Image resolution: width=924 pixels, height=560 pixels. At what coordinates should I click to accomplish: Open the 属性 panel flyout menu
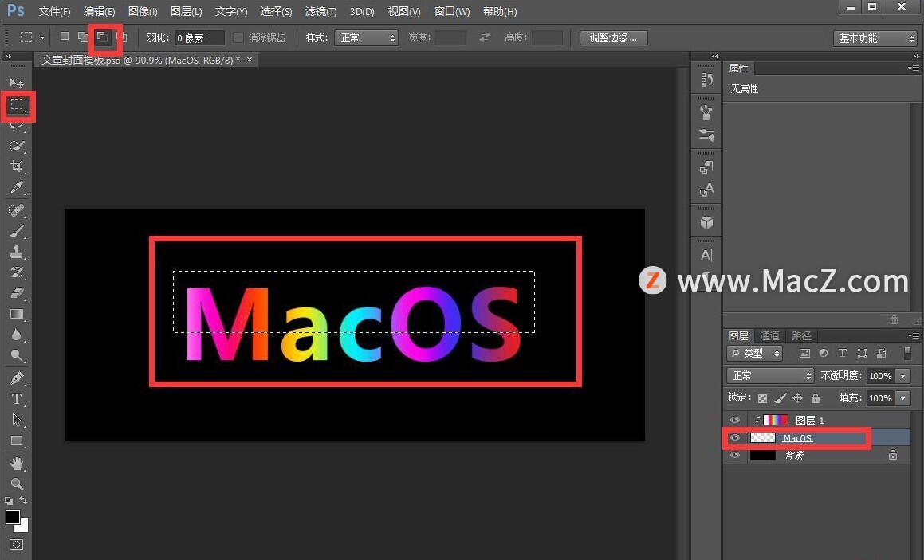[x=914, y=69]
